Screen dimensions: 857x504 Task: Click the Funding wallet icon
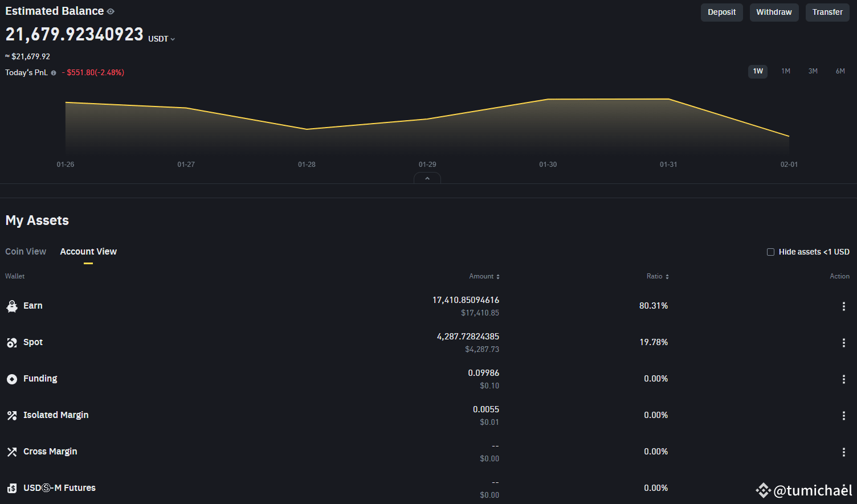[12, 379]
